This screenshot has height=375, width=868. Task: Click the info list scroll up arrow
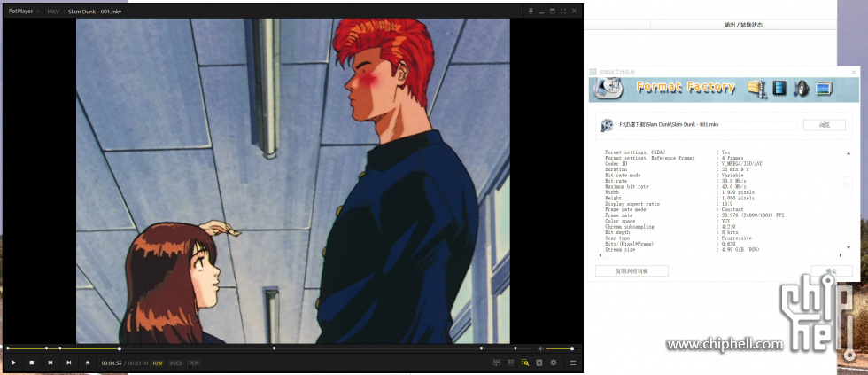point(849,153)
